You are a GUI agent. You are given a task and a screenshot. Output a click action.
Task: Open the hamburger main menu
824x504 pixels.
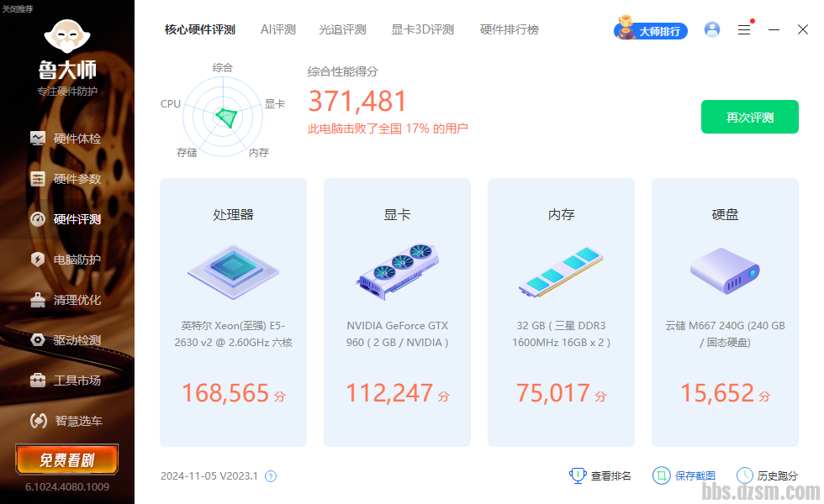click(x=744, y=29)
